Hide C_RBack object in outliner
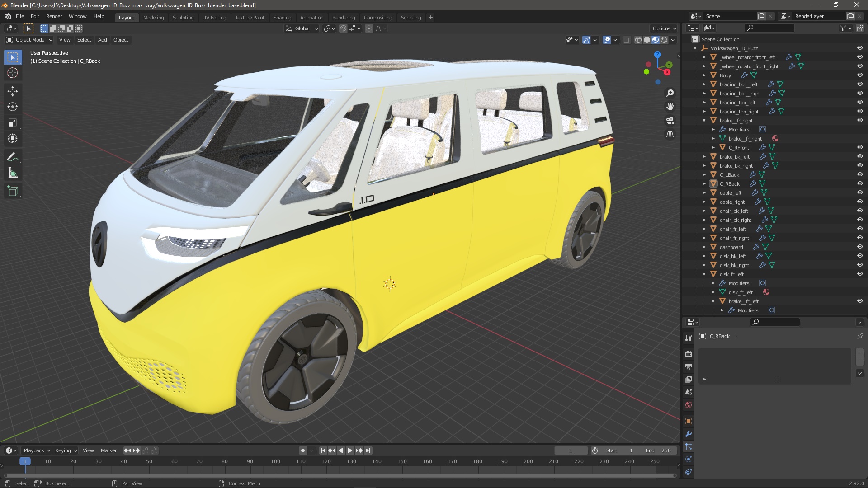Viewport: 868px width, 488px height. pos(860,183)
